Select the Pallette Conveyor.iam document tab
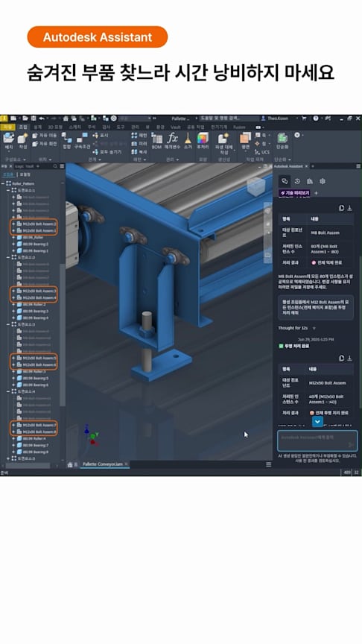Screen dimensions: 362x644 tap(102, 464)
